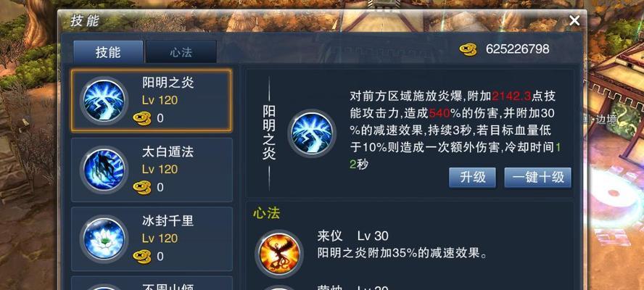
Task: Select the 冰封千里 Lv 120 skill entry
Action: click(x=152, y=239)
